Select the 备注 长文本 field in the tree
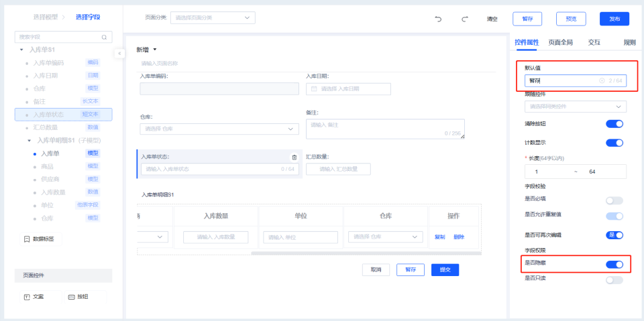 (x=63, y=101)
